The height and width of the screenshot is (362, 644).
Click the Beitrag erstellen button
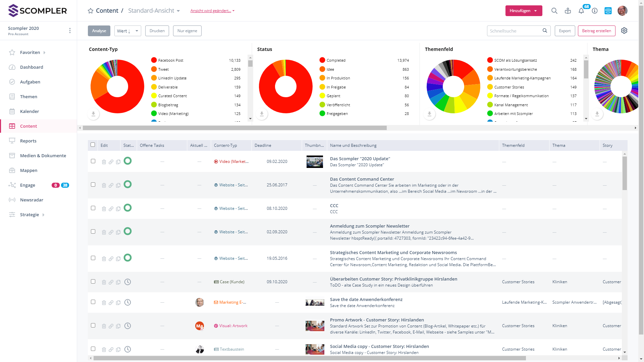596,31
